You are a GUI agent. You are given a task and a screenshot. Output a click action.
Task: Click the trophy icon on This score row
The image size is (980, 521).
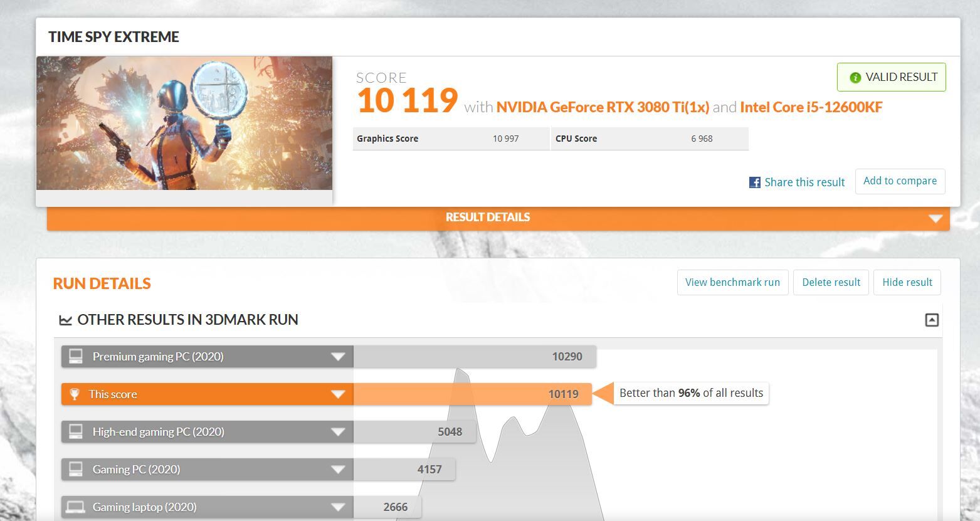[75, 394]
